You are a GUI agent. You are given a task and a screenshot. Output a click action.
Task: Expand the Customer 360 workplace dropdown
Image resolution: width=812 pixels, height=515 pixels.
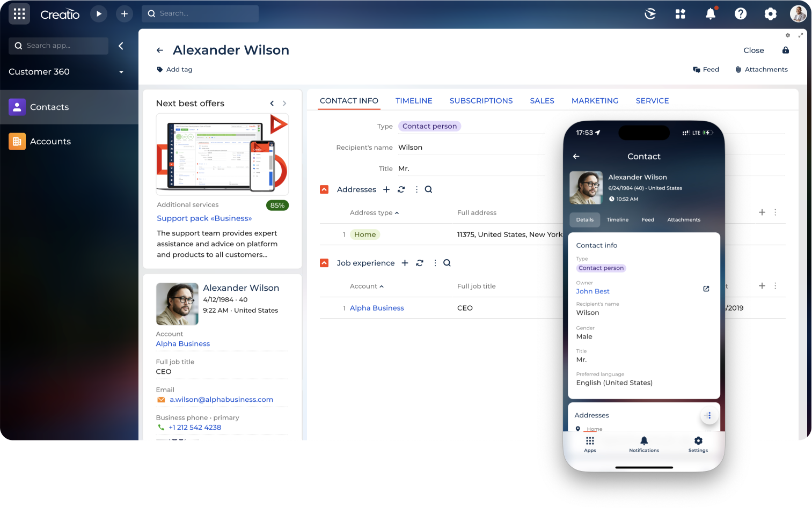(121, 72)
